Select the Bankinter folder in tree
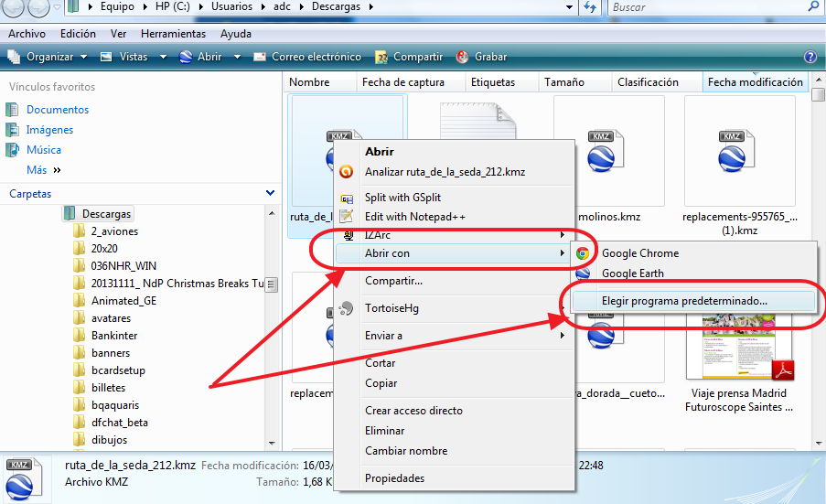826x504 pixels. [113, 336]
